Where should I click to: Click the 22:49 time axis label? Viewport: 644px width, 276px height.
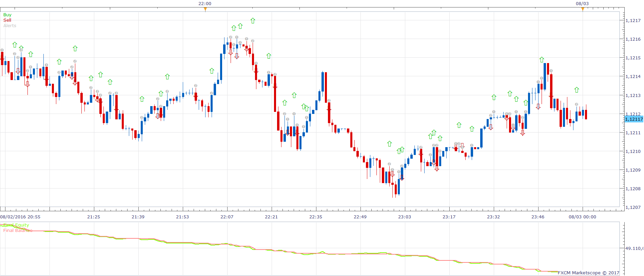360,217
